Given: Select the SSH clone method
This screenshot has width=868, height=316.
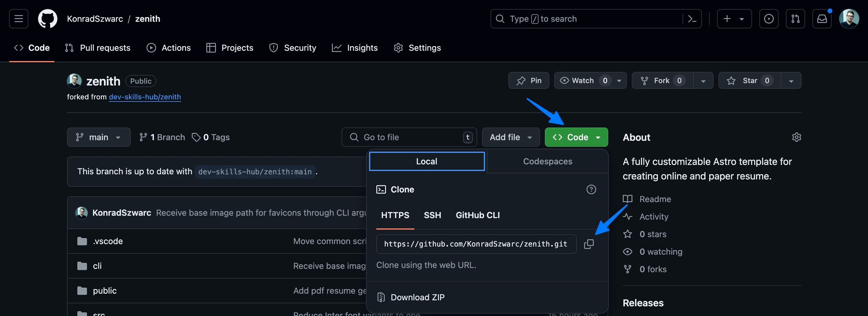Looking at the screenshot, I should point(432,215).
